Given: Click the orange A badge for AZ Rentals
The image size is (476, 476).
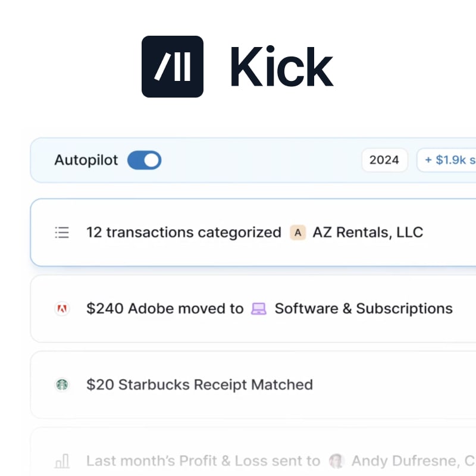Looking at the screenshot, I should 297,232.
